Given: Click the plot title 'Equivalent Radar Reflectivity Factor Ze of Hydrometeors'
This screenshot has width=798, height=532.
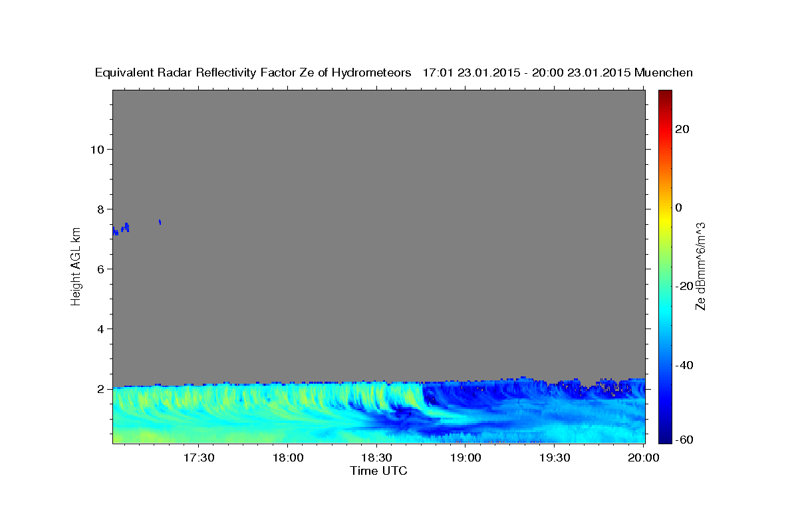Looking at the screenshot, I should (x=253, y=72).
